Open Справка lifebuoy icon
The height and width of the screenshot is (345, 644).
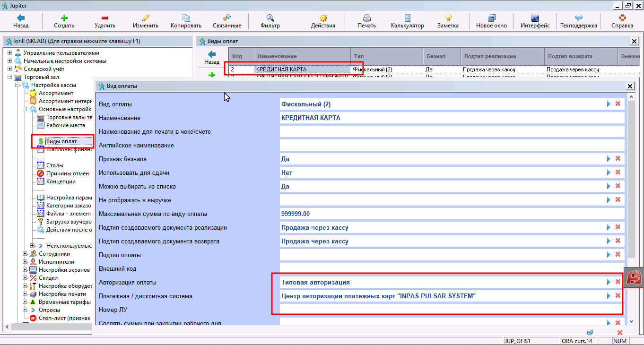click(622, 17)
